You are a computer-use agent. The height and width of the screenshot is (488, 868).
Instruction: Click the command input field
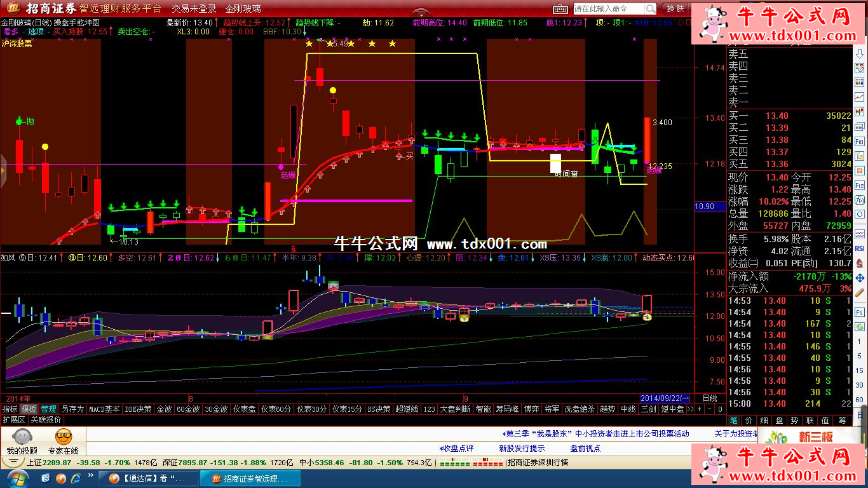pos(608,8)
